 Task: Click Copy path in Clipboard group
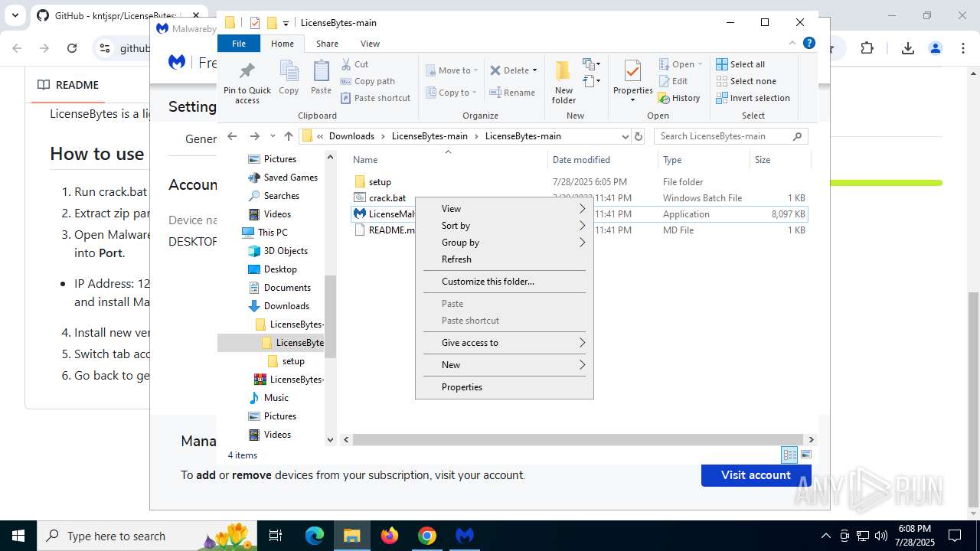(x=368, y=81)
